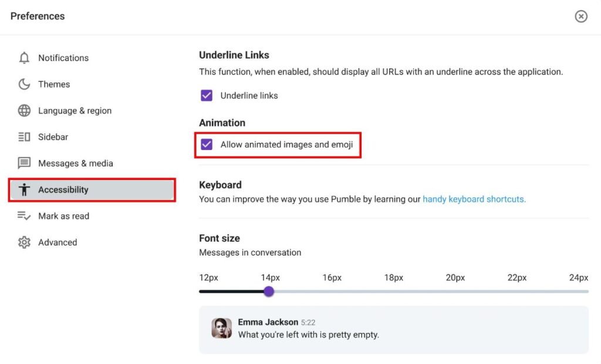Viewport: 601px width, 364px height.
Task: Select the Notifications tab in the sidebar
Action: tap(63, 57)
